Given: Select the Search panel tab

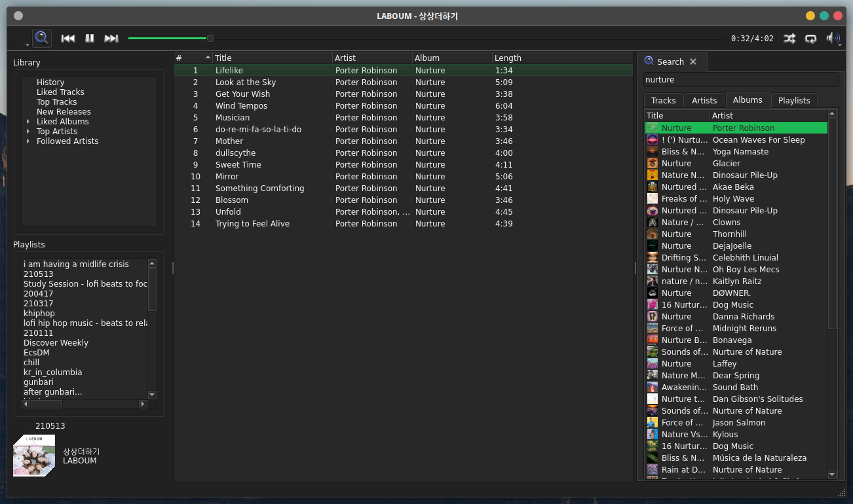Looking at the screenshot, I should [672, 62].
